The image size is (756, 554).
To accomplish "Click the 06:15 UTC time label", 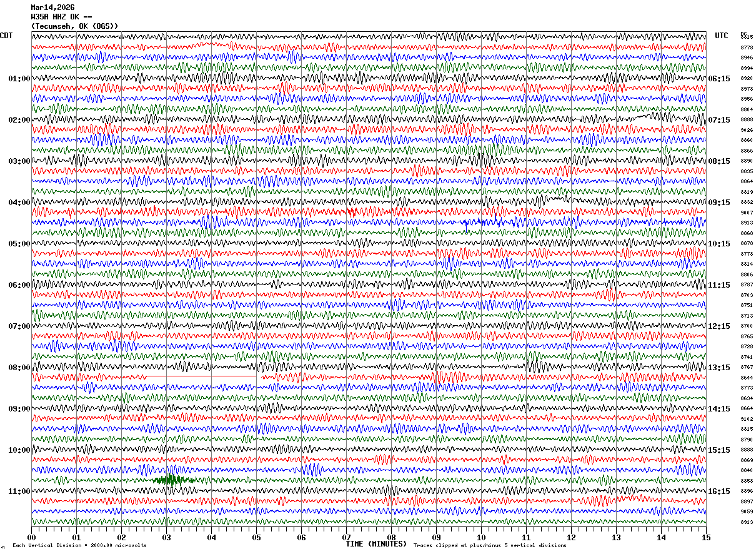I will tap(719, 79).
